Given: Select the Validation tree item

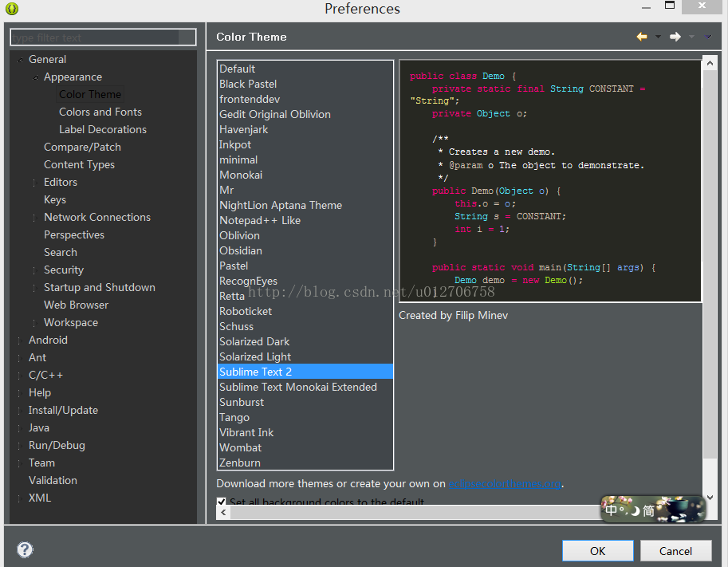Looking at the screenshot, I should [53, 480].
